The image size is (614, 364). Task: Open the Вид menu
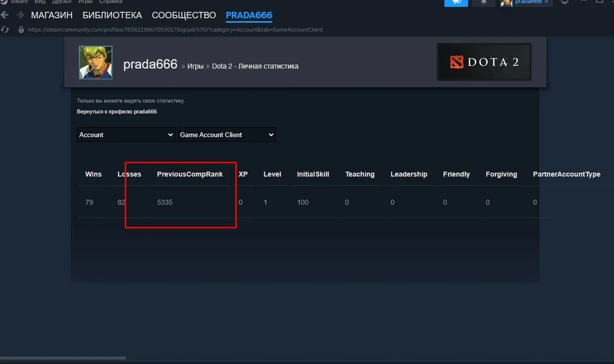click(40, 1)
